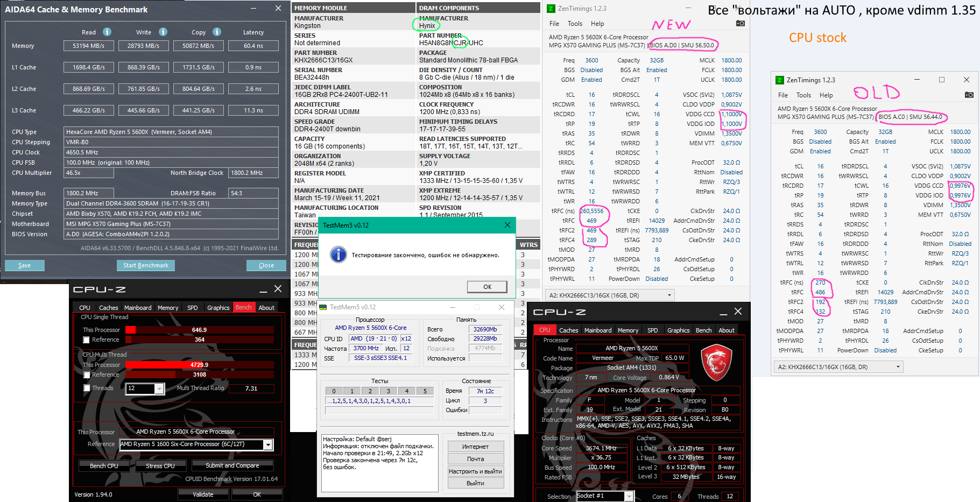980x502 pixels.
Task: Click the Интернет button in TestMem5
Action: [476, 447]
